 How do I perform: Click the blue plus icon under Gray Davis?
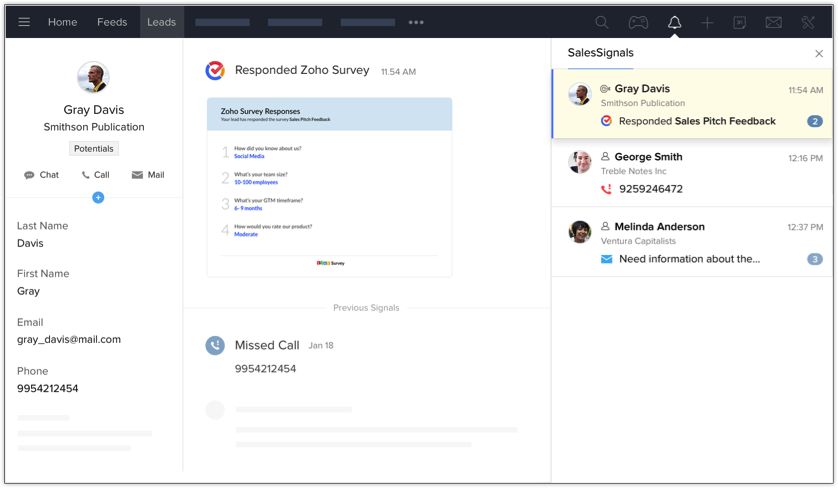coord(98,197)
